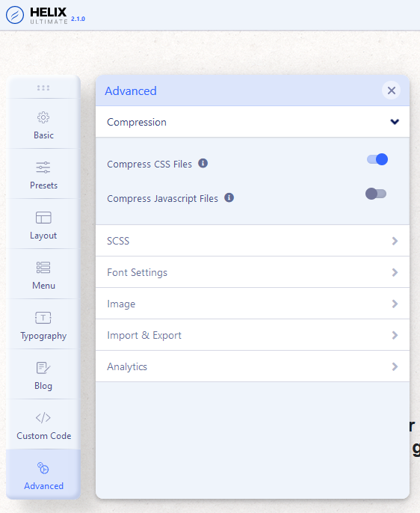Close the Advanced panel
The height and width of the screenshot is (513, 420).
(x=392, y=90)
